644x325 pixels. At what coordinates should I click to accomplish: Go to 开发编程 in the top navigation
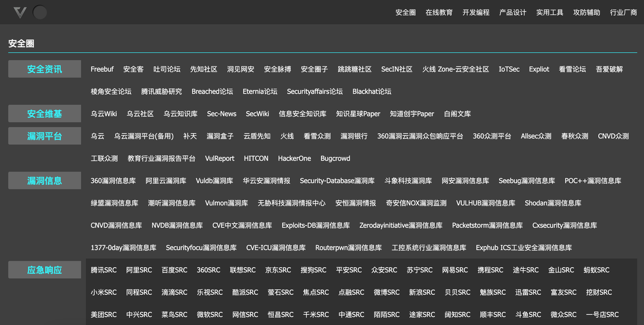476,13
